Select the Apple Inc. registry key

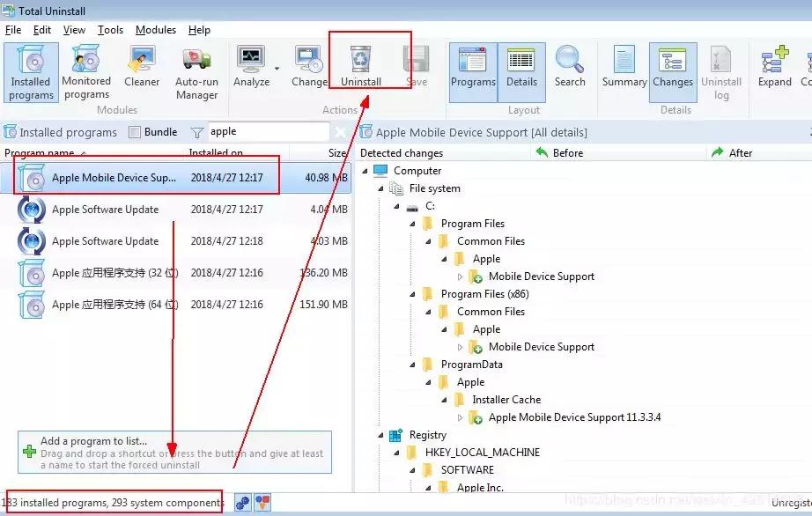(479, 487)
